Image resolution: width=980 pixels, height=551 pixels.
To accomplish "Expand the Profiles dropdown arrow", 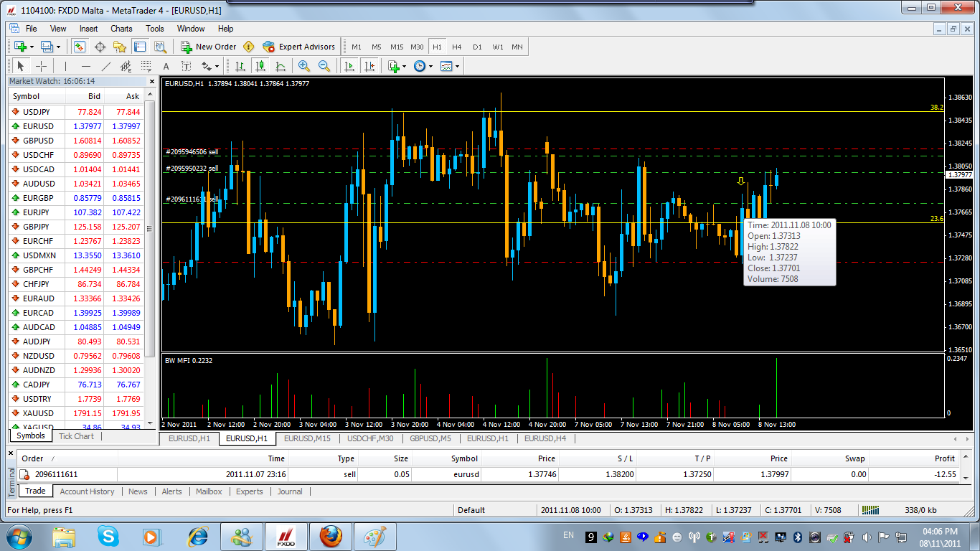I will point(59,47).
